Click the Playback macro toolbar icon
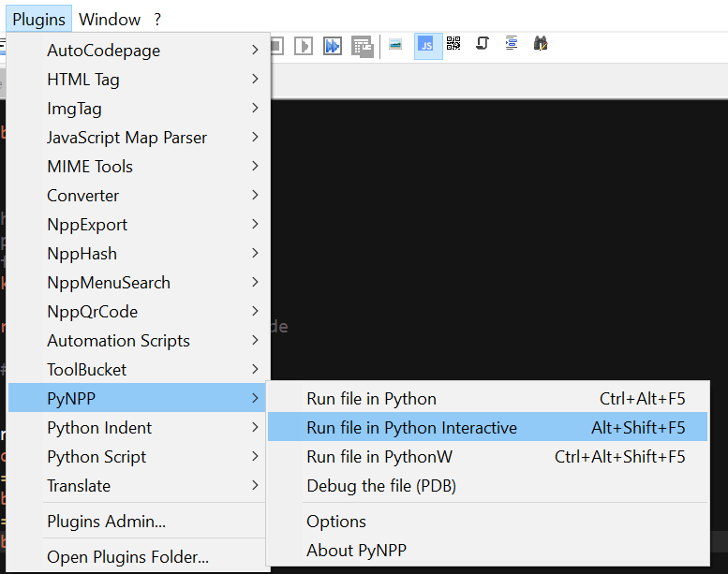 [304, 46]
